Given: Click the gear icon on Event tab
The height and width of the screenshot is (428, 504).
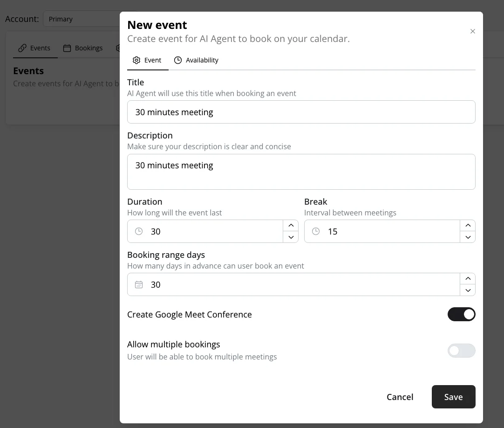Looking at the screenshot, I should [136, 60].
